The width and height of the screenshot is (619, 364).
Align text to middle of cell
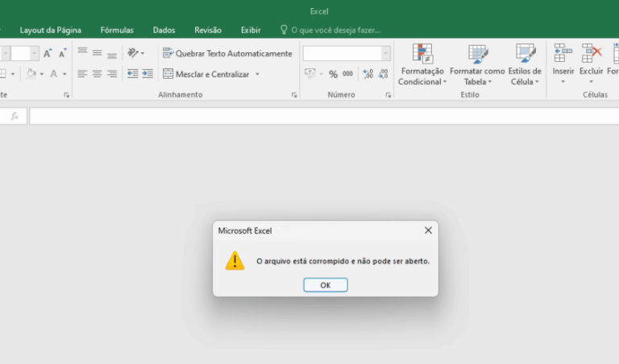tap(97, 53)
